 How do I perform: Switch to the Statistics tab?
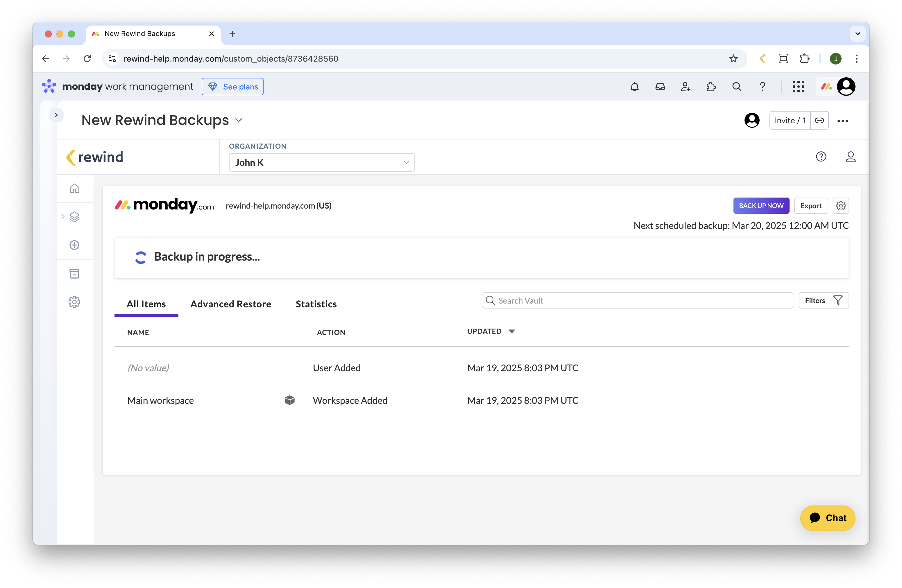click(316, 304)
